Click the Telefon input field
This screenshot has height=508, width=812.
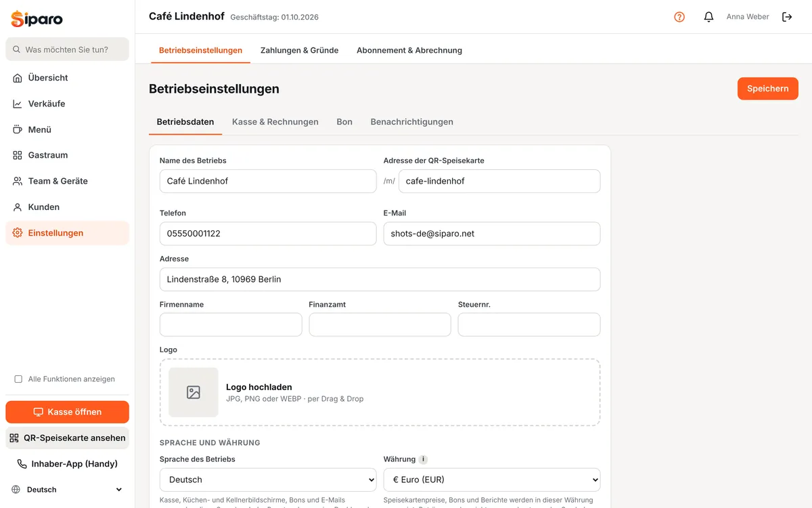point(268,234)
